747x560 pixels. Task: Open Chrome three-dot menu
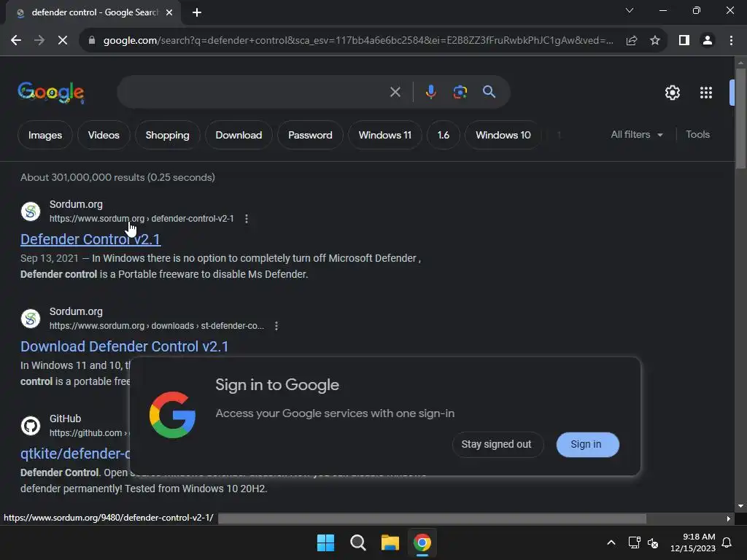731,41
